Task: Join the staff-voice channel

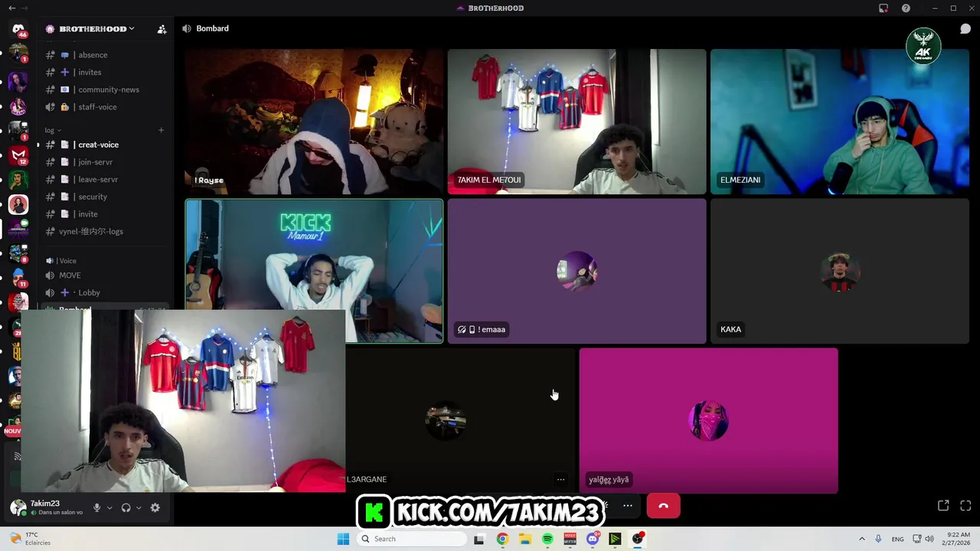Action: point(105,107)
